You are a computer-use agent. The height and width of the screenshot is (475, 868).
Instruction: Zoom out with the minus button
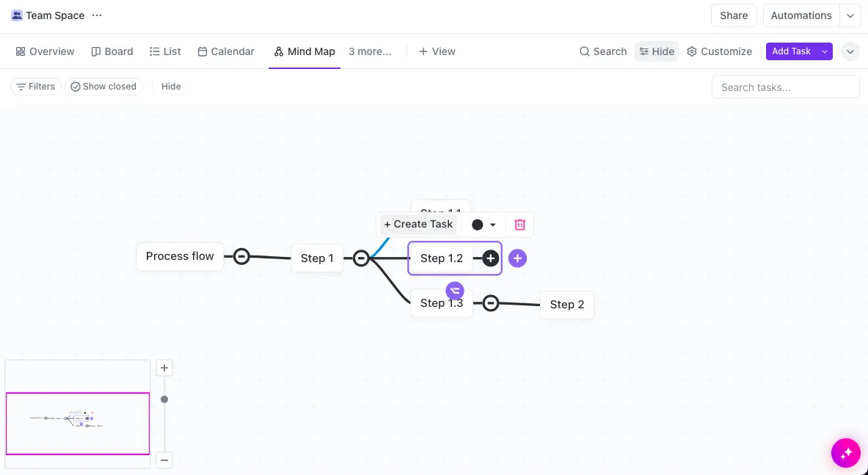tap(164, 460)
